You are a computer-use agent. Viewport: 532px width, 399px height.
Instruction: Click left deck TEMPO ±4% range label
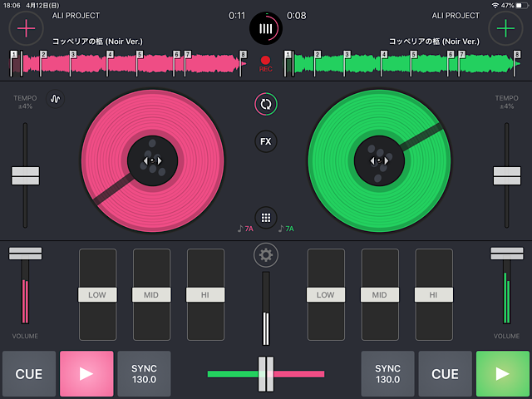(25, 102)
